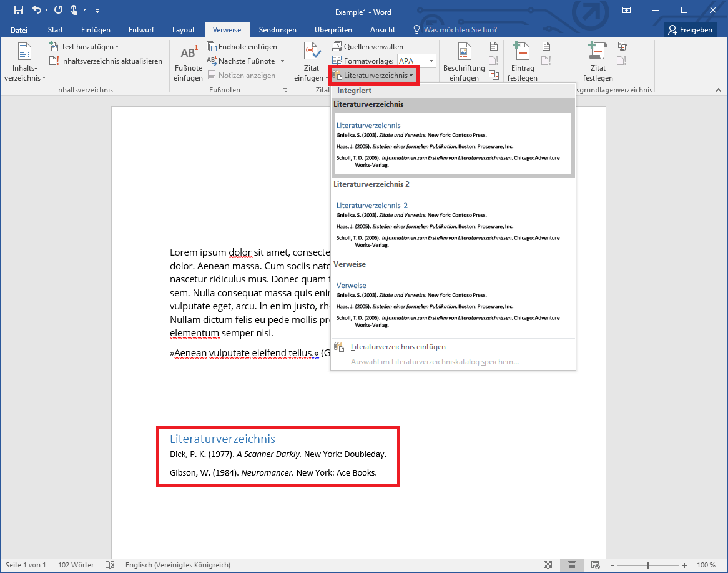Open the Ansicht tab

click(x=383, y=30)
